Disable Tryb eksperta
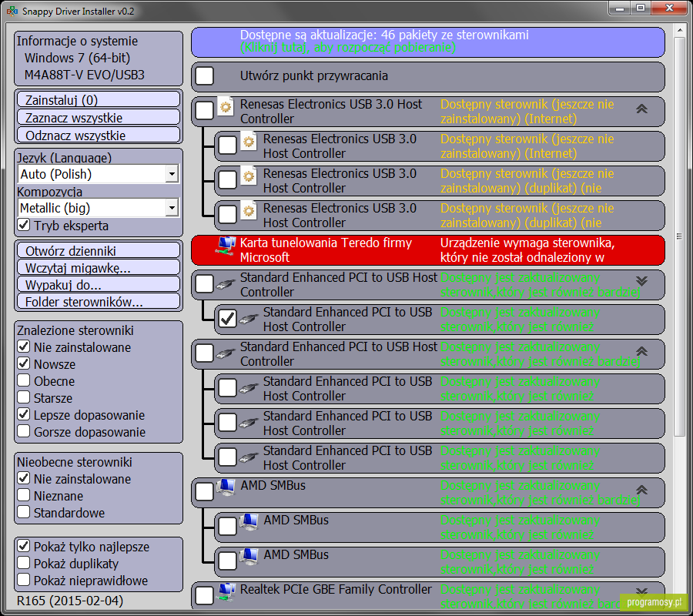 tap(24, 225)
